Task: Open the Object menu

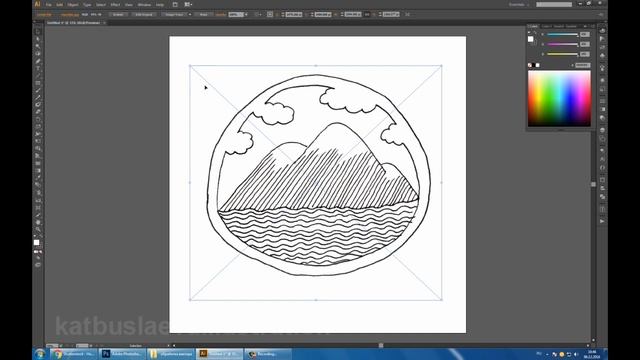Action: (x=73, y=5)
